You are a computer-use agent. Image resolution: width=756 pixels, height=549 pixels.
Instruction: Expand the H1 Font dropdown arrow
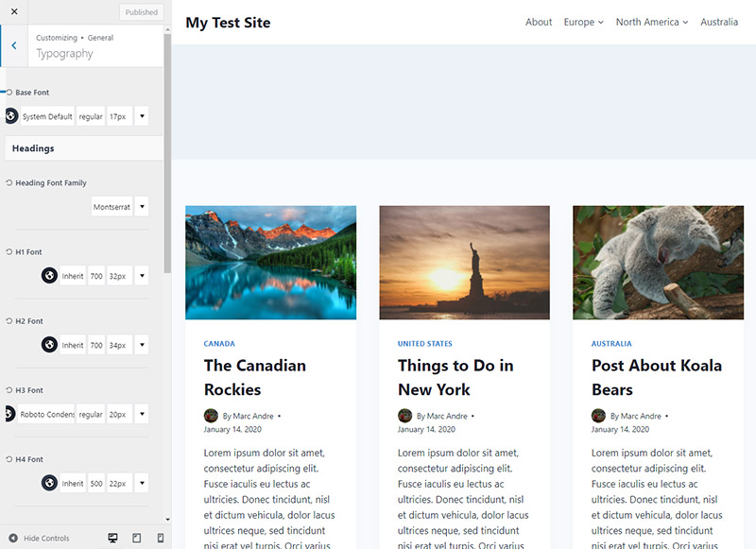click(x=142, y=276)
